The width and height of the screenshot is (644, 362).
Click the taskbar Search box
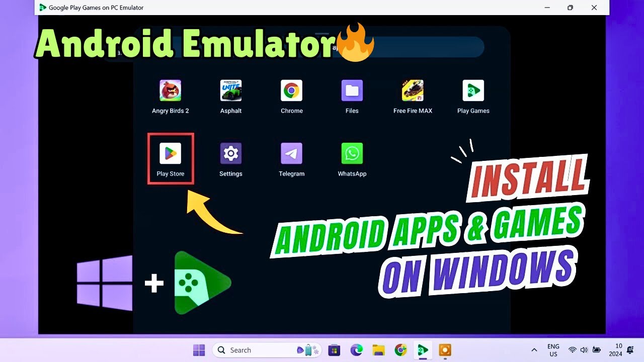266,350
